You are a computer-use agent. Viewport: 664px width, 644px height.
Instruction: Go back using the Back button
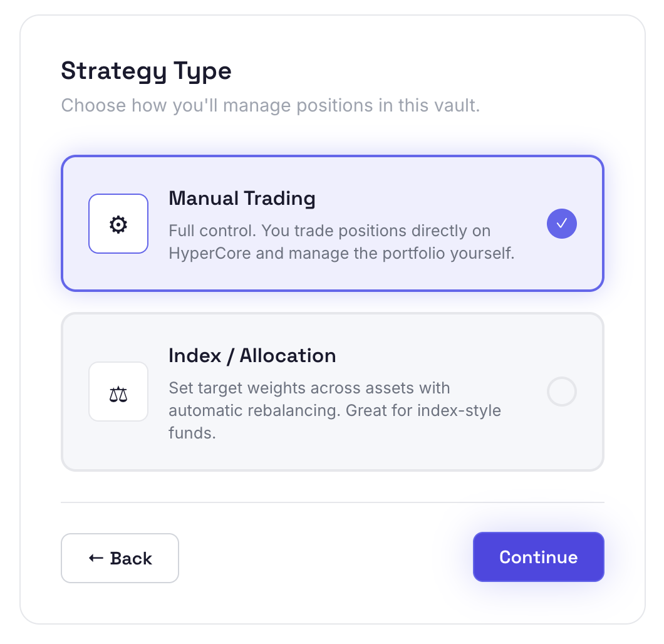120,558
